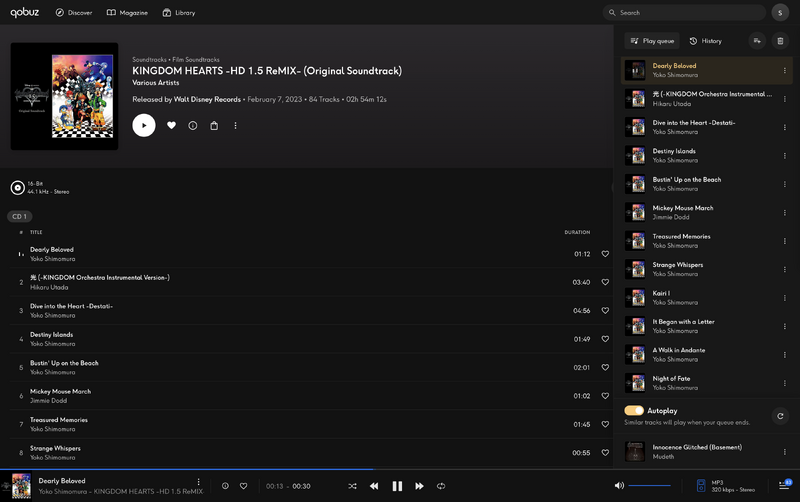The width and height of the screenshot is (800, 502).
Task: Open Yoko Shimomura link in player bar
Action: click(x=61, y=491)
